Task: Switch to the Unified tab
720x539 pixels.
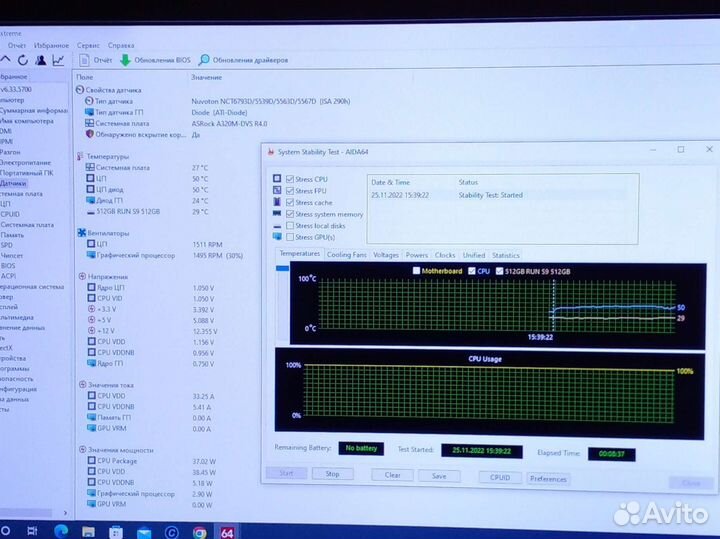Action: (x=474, y=255)
